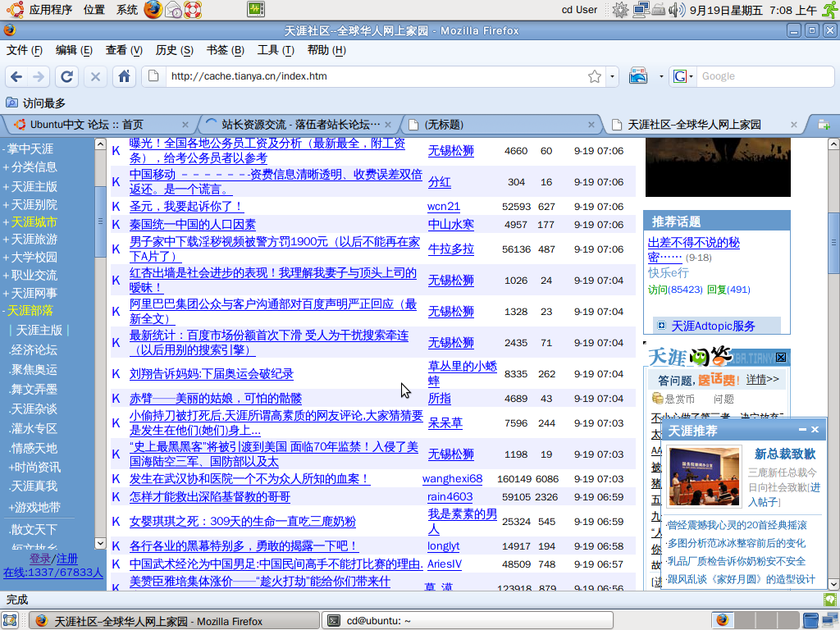Open the home page with the house icon

(x=125, y=76)
